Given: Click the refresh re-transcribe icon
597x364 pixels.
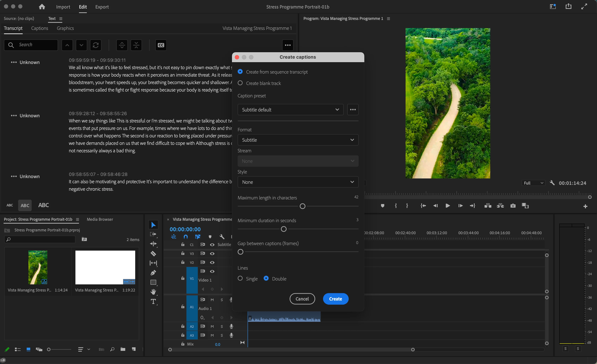Looking at the screenshot, I should (x=96, y=45).
